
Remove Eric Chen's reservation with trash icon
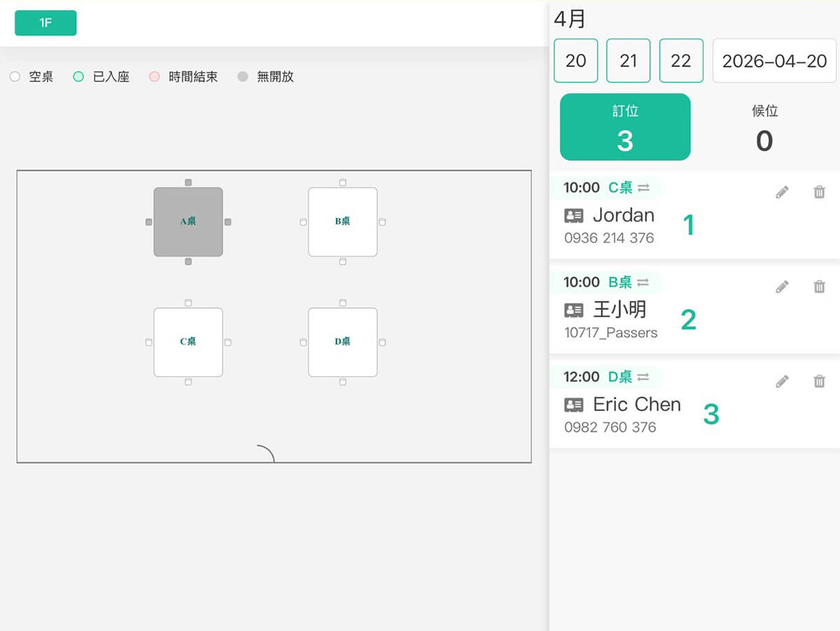[x=819, y=381]
